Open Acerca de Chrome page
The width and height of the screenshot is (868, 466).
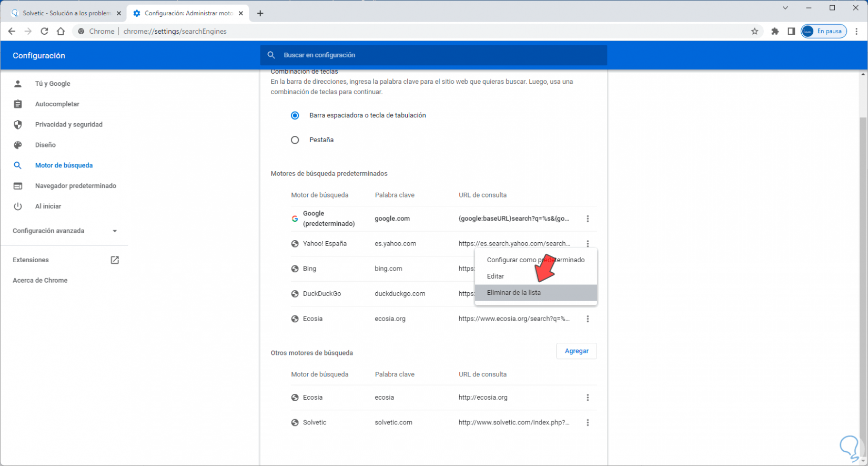(40, 281)
